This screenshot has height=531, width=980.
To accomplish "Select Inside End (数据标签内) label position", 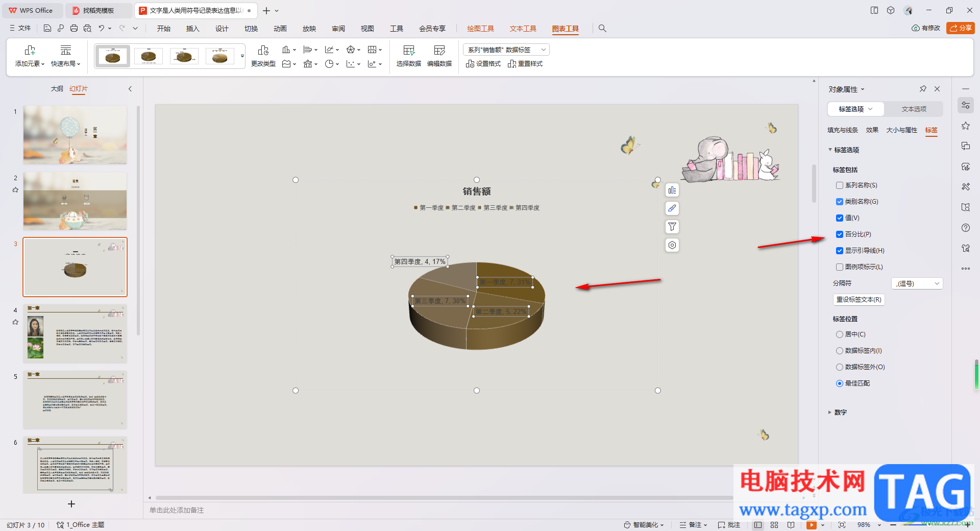I will point(840,351).
